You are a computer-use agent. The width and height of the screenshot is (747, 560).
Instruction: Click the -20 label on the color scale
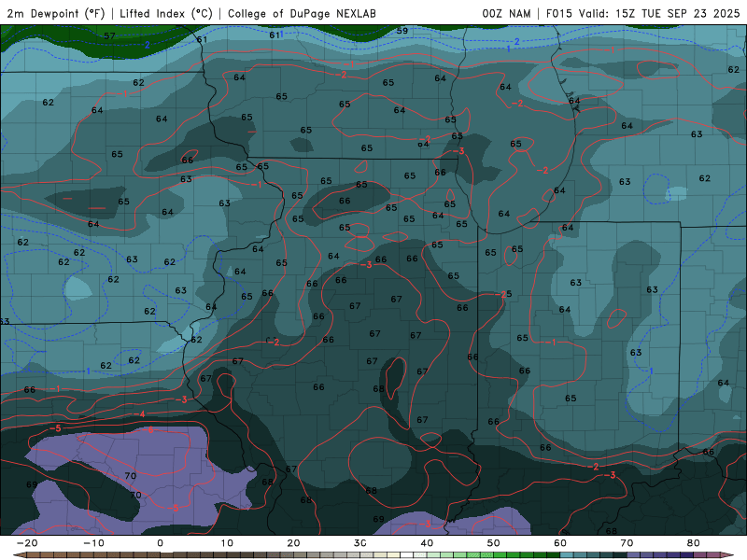click(x=27, y=543)
